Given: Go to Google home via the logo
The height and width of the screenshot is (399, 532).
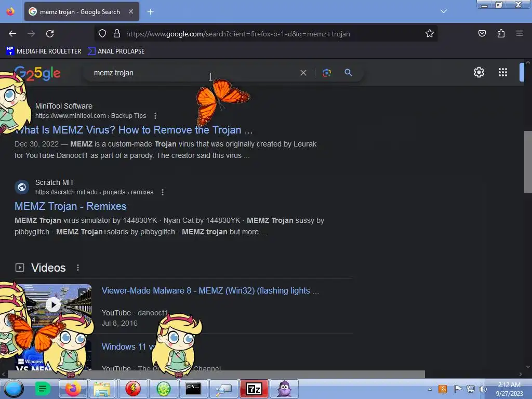Looking at the screenshot, I should pos(37,73).
